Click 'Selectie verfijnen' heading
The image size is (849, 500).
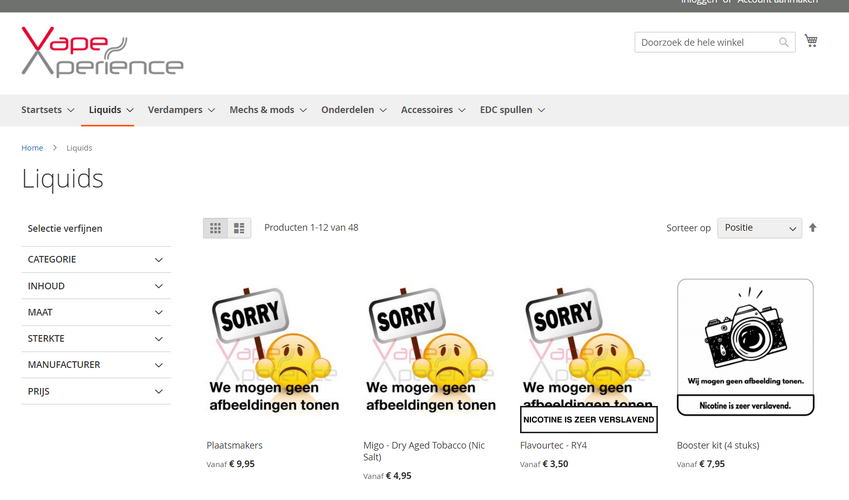(65, 229)
